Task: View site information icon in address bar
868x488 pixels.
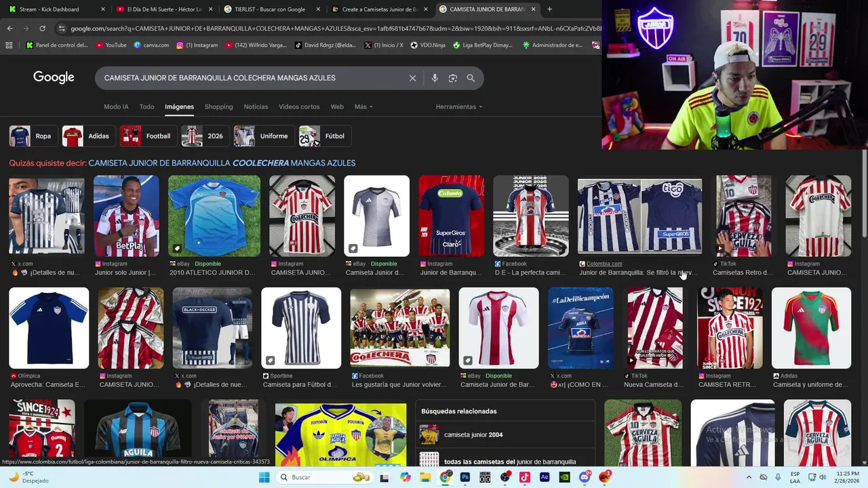Action: click(62, 28)
